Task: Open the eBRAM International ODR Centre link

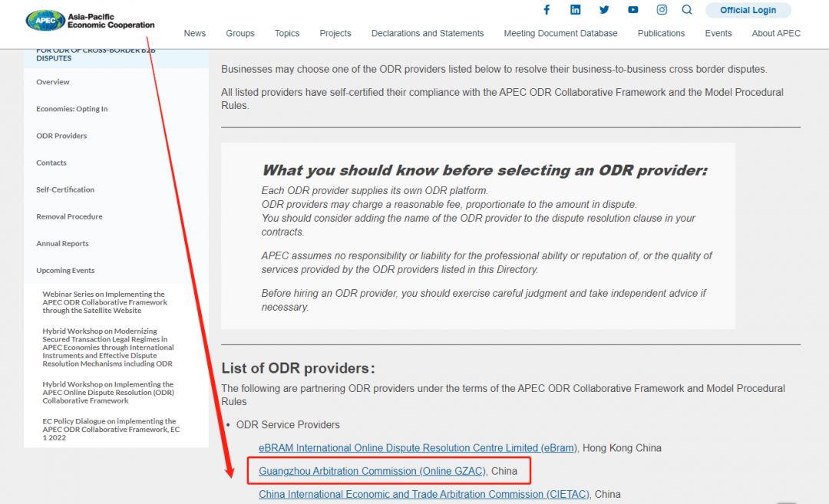Action: [418, 448]
